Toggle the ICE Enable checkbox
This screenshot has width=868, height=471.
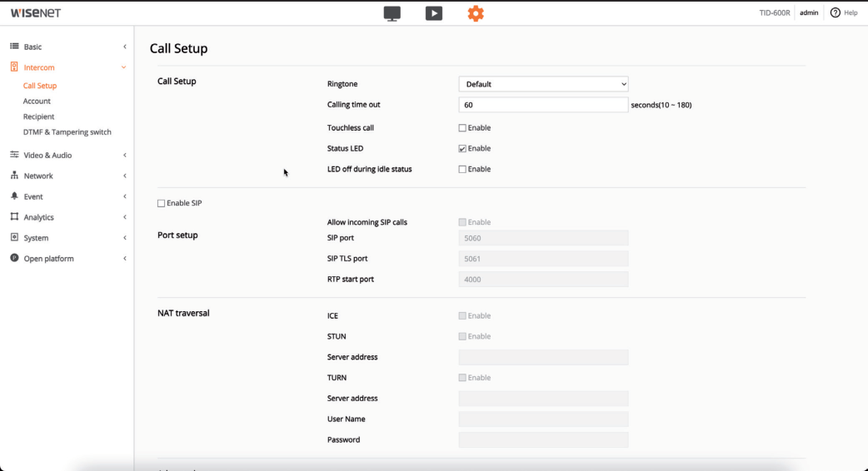(462, 315)
